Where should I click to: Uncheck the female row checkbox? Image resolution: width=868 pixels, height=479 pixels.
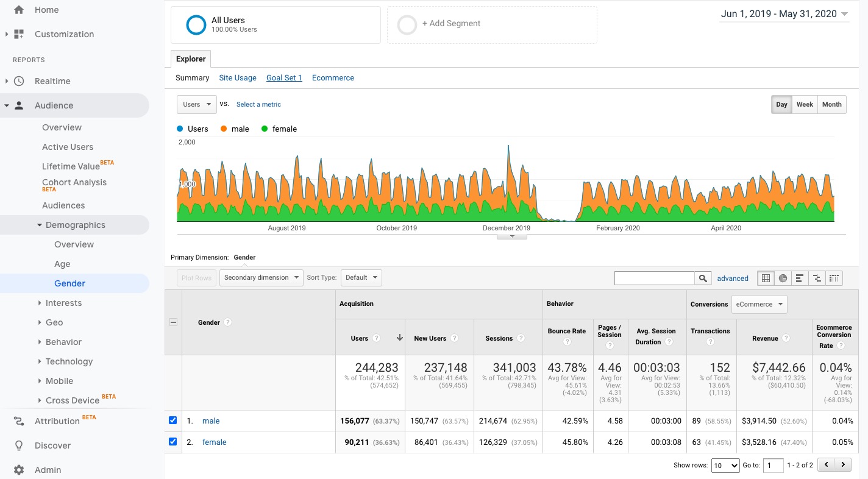pyautogui.click(x=173, y=441)
